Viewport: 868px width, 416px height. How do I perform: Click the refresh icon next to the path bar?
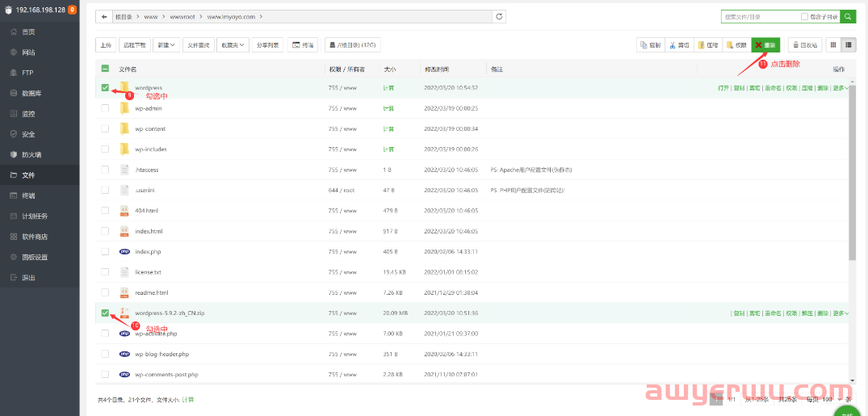499,17
